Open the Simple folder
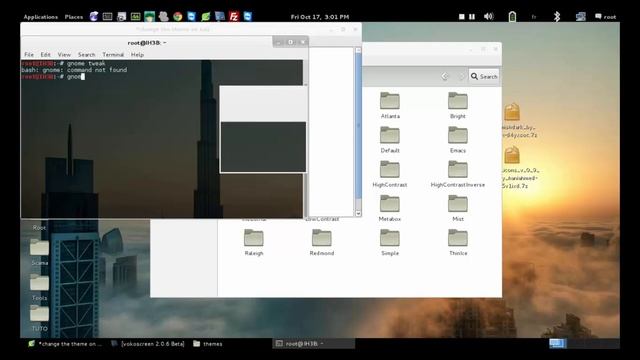This screenshot has height=360, width=640. click(390, 242)
